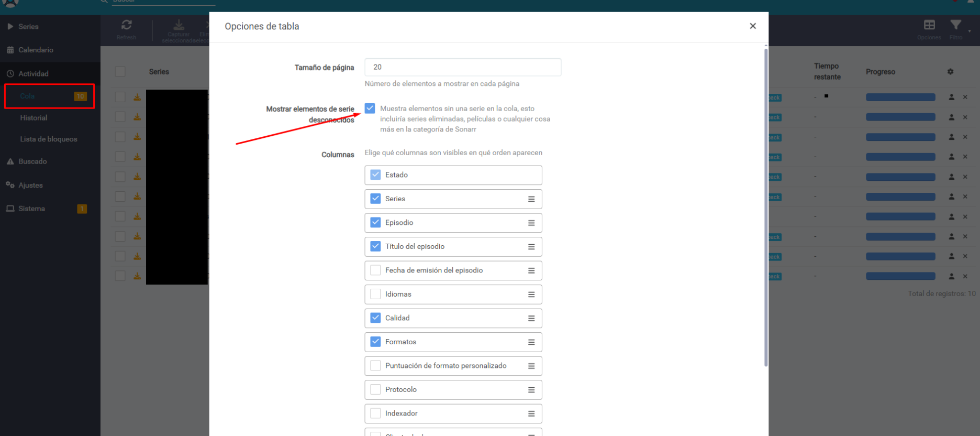Expand the Sistema sidebar section

tap(31, 209)
